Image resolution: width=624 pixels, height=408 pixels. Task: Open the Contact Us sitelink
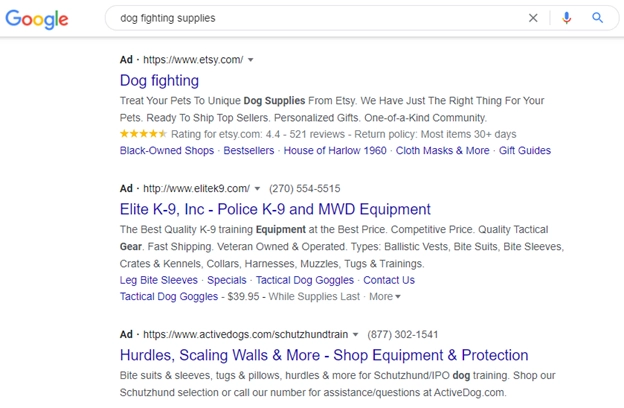388,280
